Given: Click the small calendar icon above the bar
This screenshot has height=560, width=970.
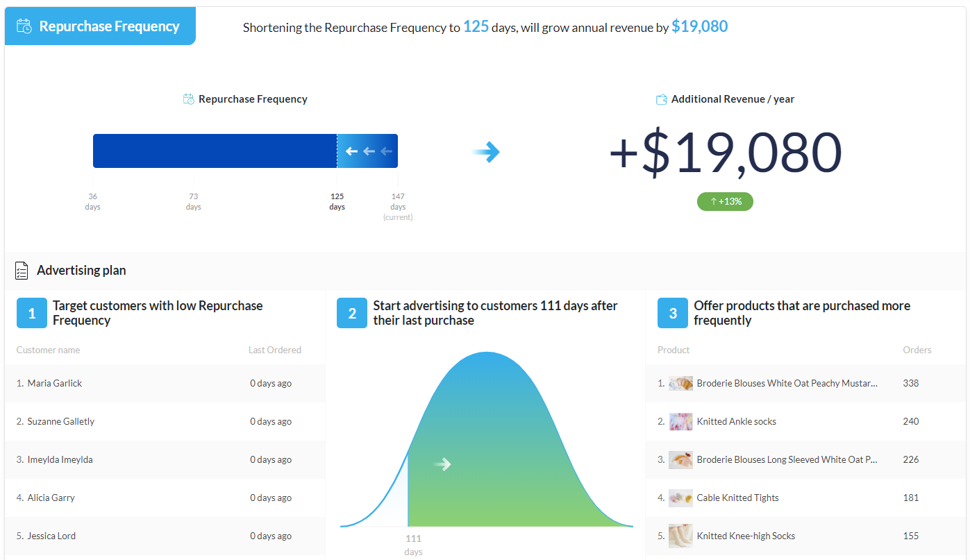Looking at the screenshot, I should 189,99.
